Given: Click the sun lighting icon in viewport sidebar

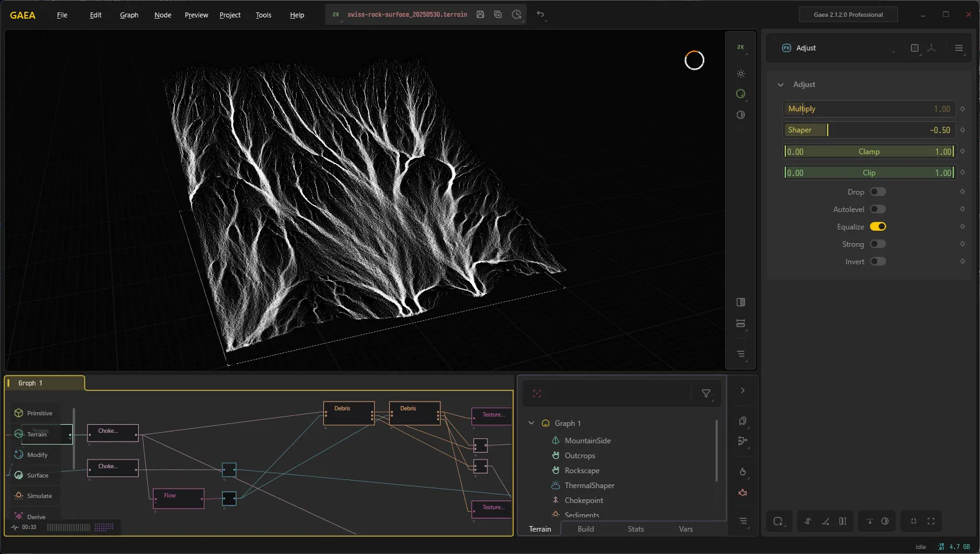Looking at the screenshot, I should pos(741,73).
